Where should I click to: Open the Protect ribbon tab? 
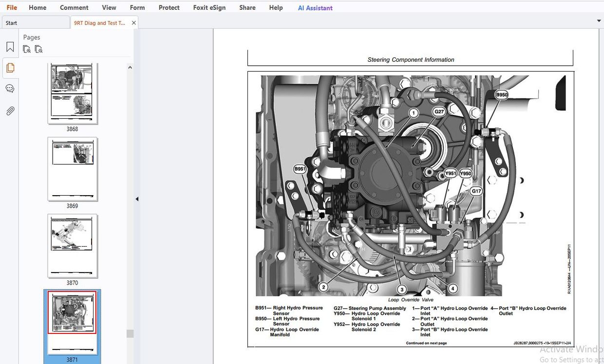click(169, 8)
